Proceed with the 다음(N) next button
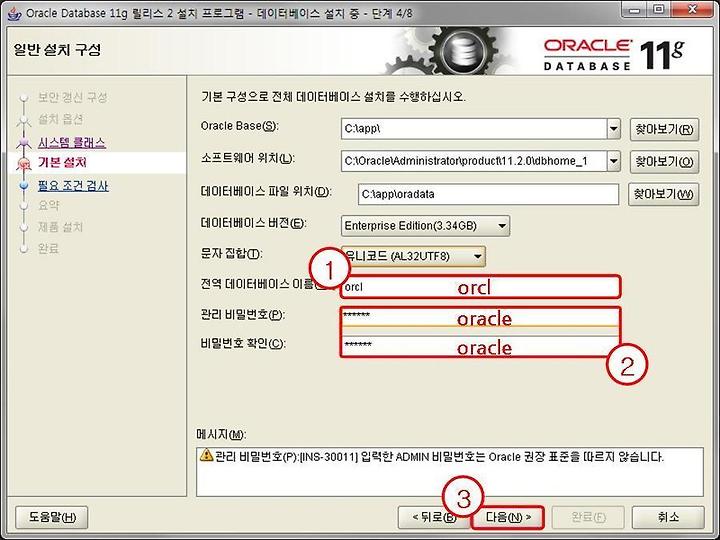 [508, 518]
